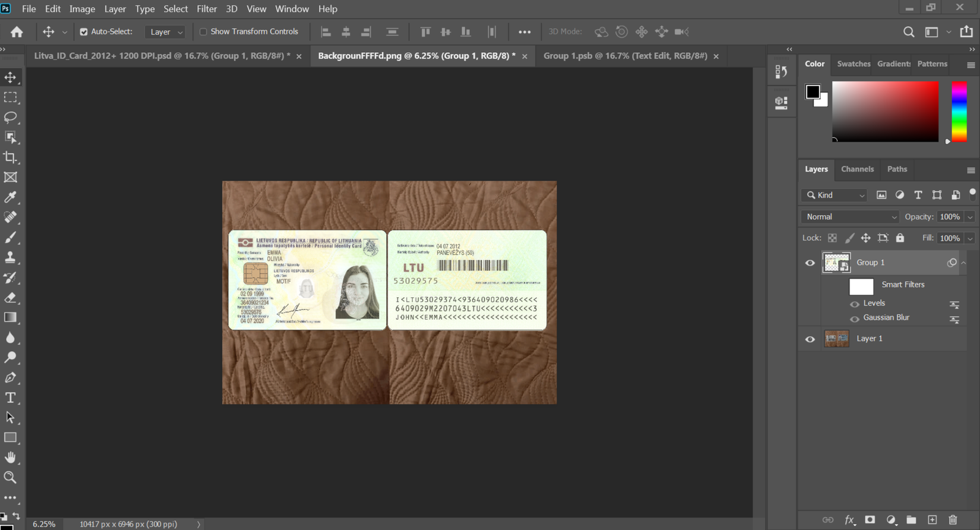The width and height of the screenshot is (980, 530).
Task: Select the Zoom tool in toolbar
Action: (x=10, y=477)
